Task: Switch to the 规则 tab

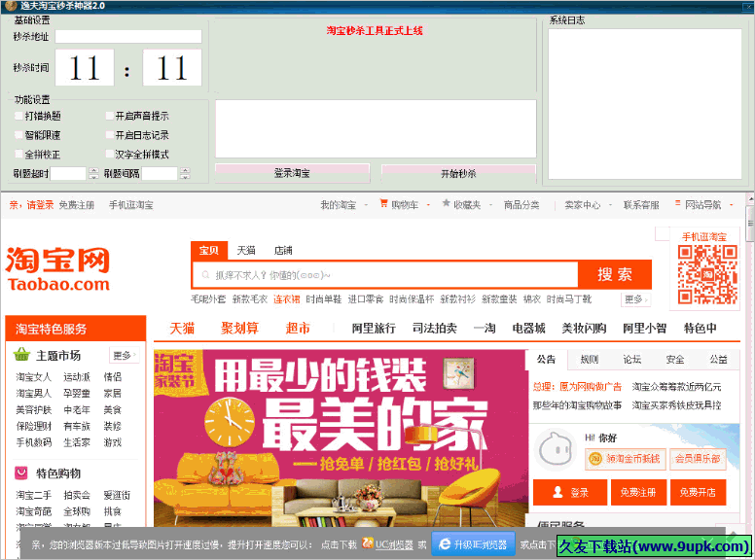Action: click(x=590, y=359)
